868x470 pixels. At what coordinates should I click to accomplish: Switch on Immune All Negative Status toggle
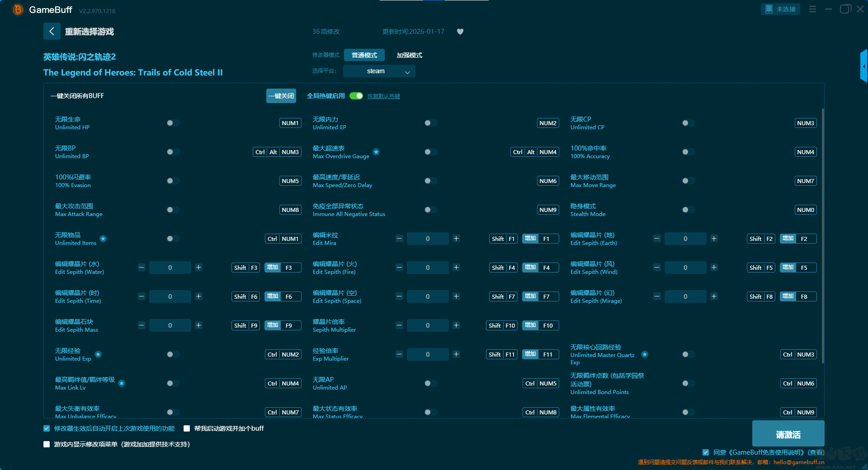[x=430, y=210]
